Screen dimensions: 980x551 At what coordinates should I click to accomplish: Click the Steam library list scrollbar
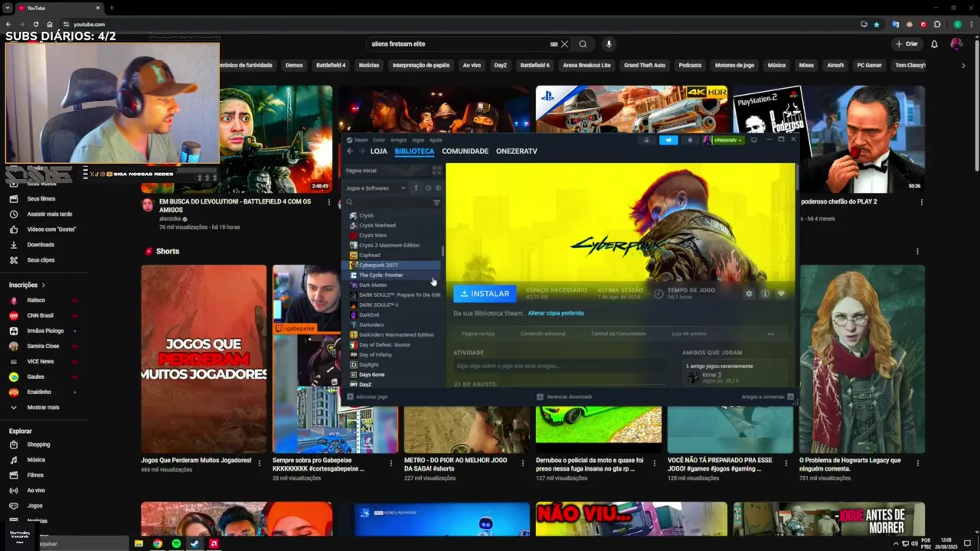(x=443, y=252)
